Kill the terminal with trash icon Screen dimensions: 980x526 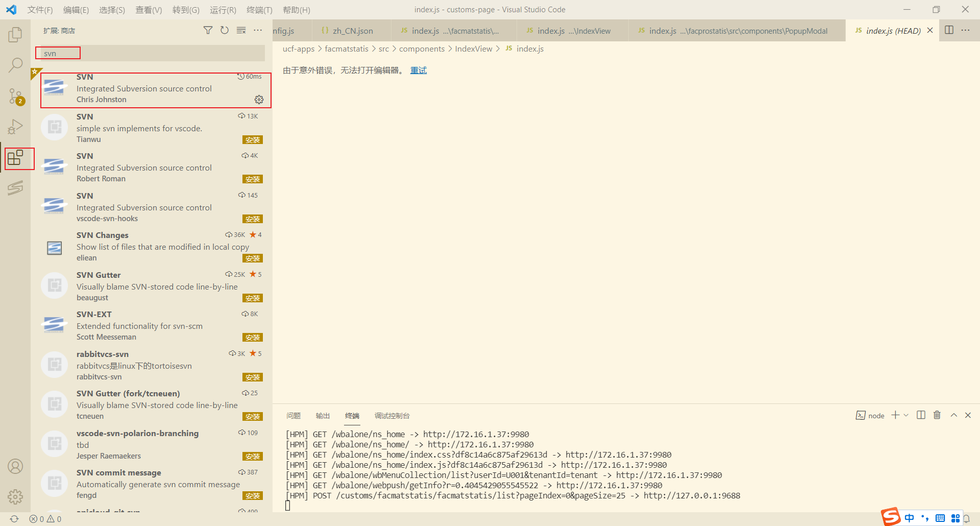click(x=937, y=415)
